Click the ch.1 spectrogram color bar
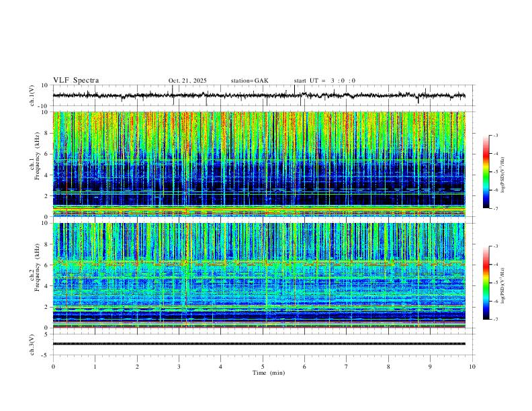The width and height of the screenshot is (532, 411). click(x=486, y=172)
